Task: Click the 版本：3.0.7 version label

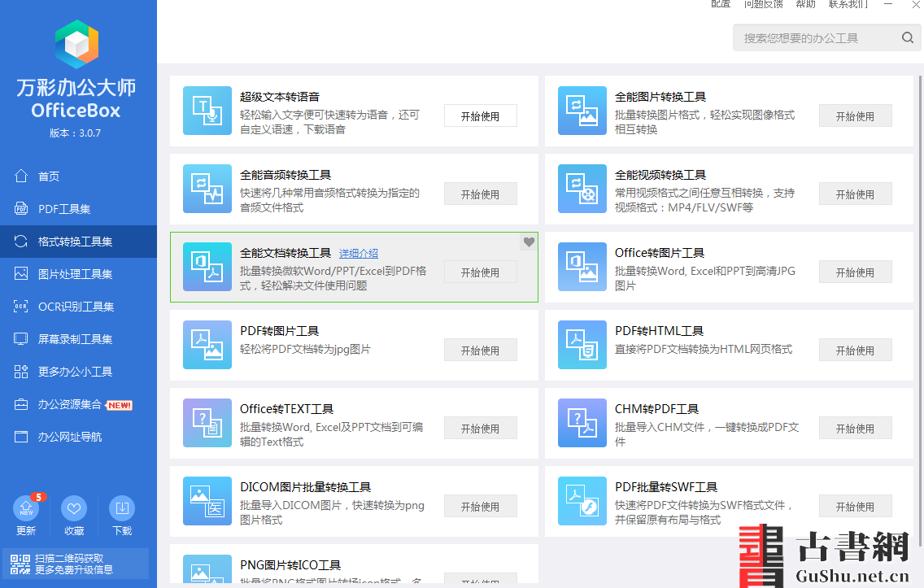Action: click(76, 133)
